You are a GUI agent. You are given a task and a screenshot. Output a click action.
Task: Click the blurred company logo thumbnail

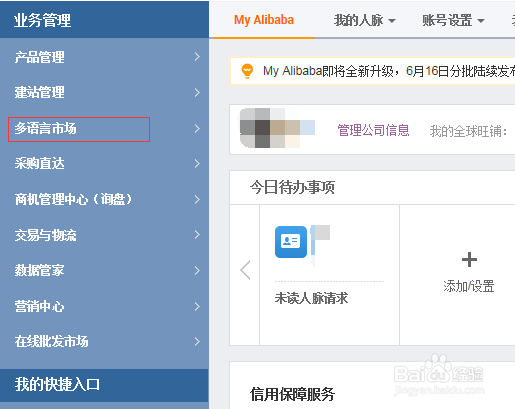coord(277,128)
